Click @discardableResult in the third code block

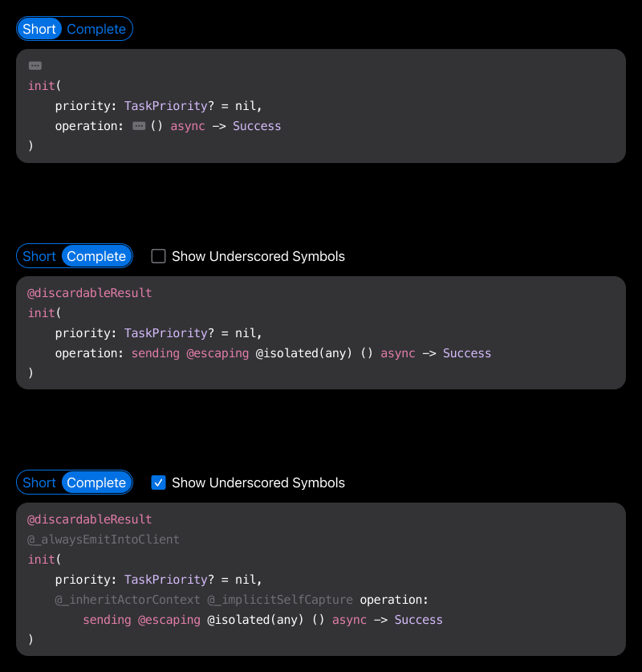point(90,519)
